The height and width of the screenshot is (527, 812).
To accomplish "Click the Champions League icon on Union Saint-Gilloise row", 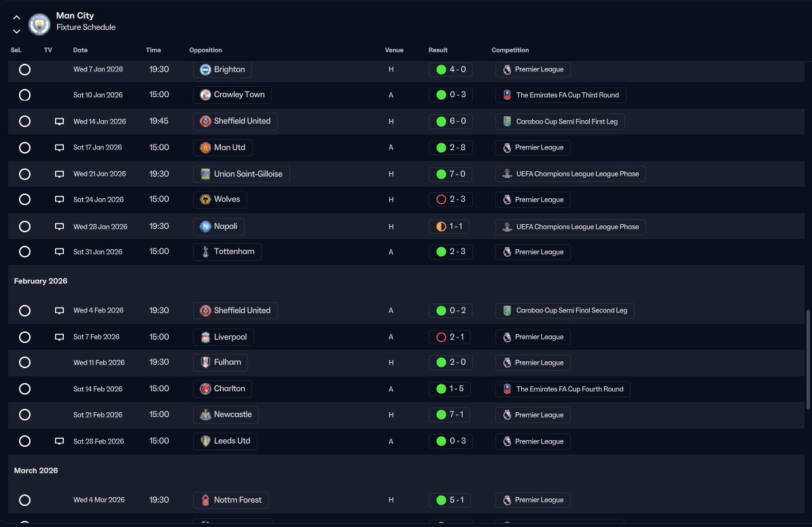I will pos(507,174).
